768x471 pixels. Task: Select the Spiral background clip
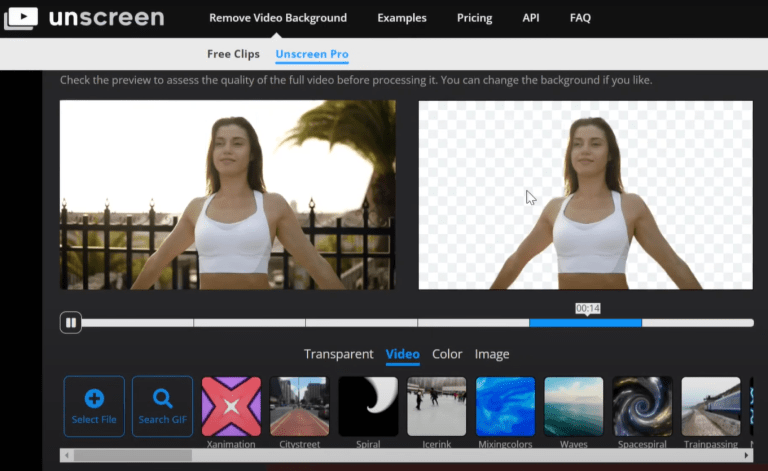368,406
